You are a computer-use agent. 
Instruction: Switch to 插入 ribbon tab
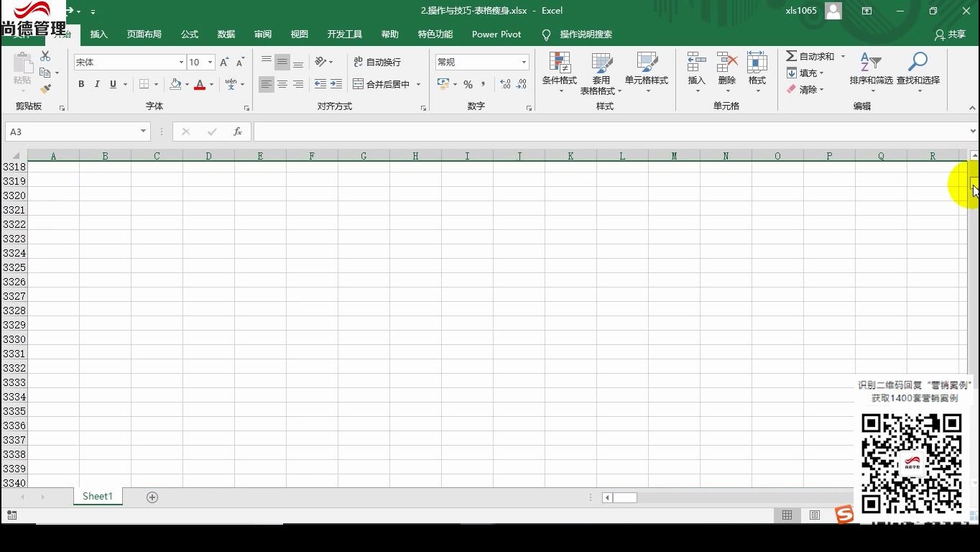pyautogui.click(x=99, y=34)
